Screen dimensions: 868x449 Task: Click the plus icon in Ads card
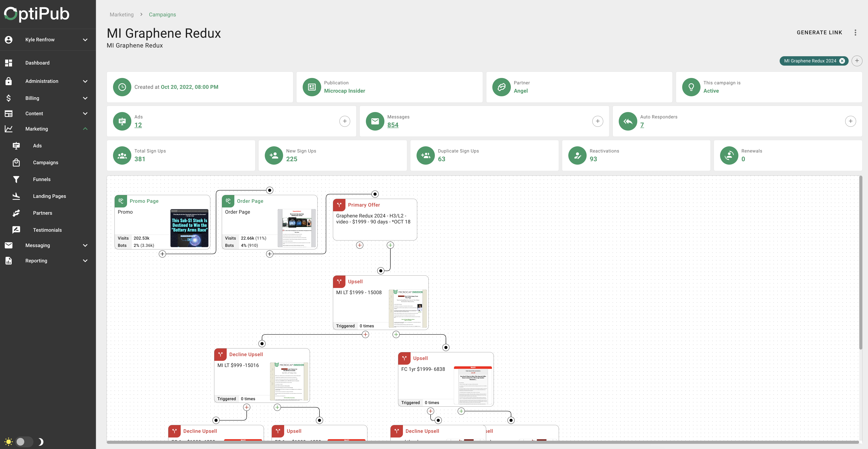click(x=344, y=121)
